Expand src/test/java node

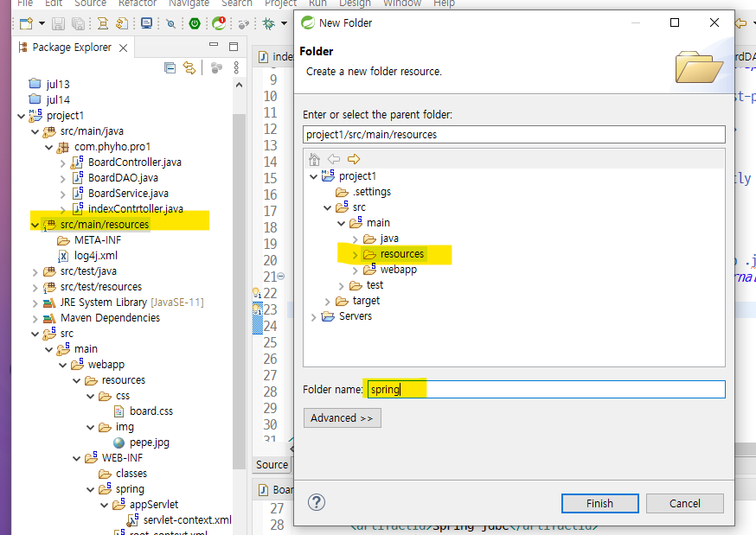pos(35,272)
